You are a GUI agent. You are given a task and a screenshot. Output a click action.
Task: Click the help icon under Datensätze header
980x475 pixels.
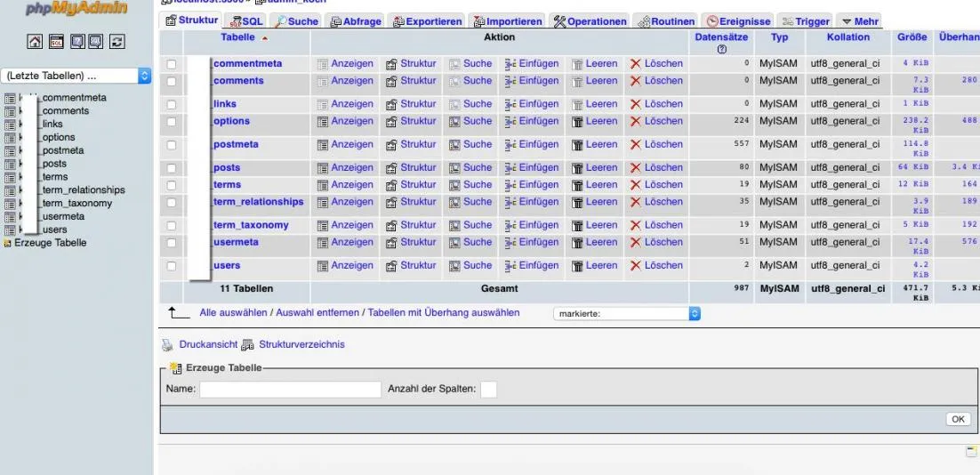tap(722, 50)
